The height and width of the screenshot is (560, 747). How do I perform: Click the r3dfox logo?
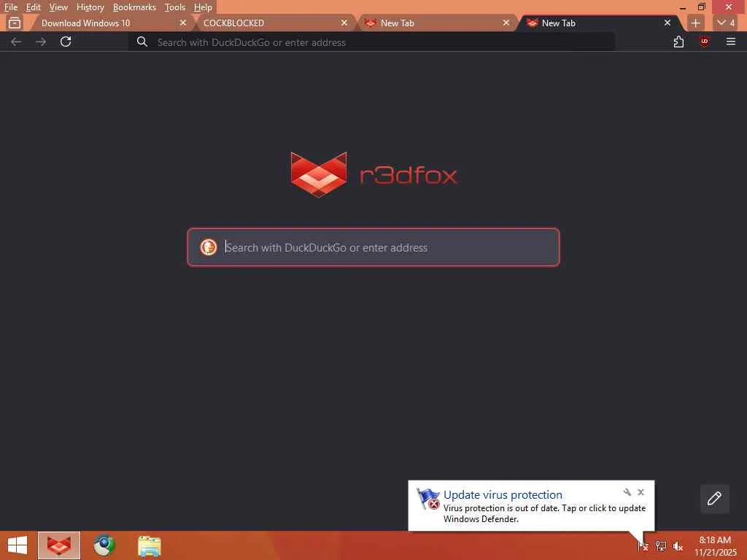374,175
